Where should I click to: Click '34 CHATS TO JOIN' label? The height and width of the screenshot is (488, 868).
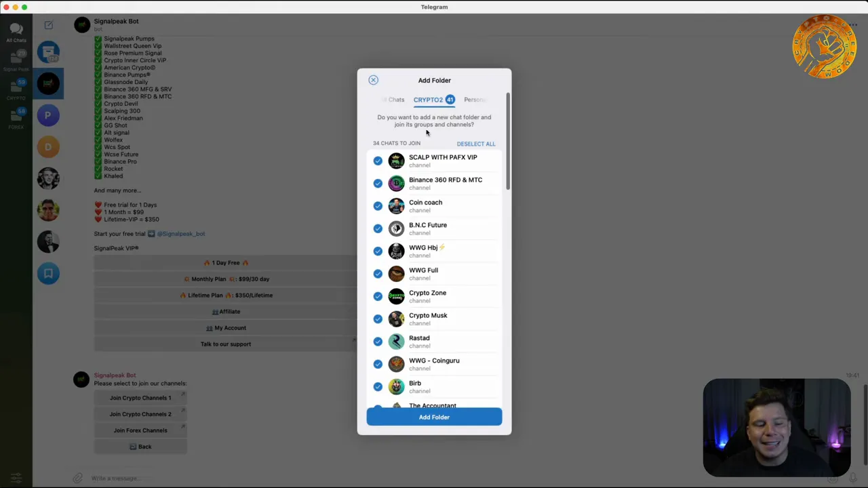[x=397, y=144]
